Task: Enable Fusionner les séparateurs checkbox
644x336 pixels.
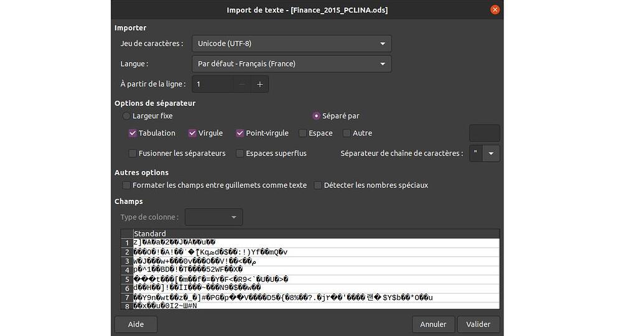Action: click(x=133, y=153)
